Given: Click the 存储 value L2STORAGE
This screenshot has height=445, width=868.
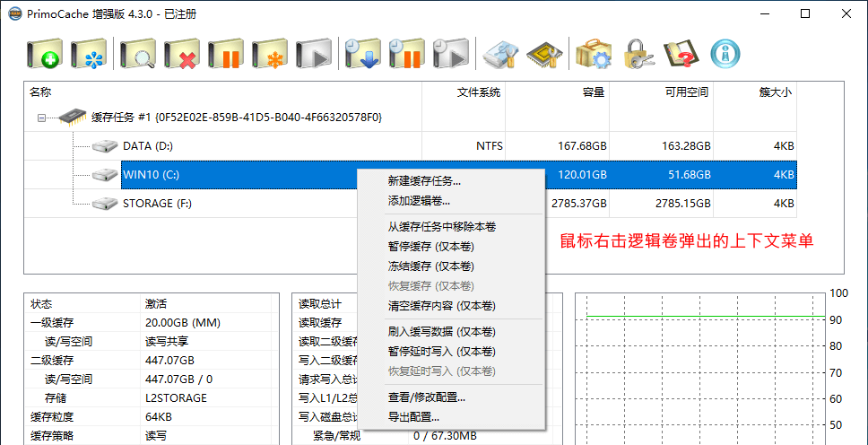Looking at the screenshot, I should [176, 397].
